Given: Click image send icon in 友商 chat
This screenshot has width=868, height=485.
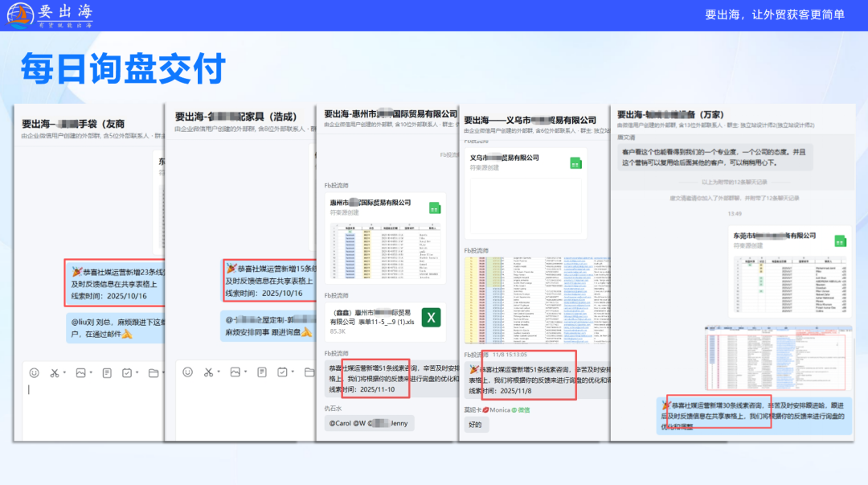Looking at the screenshot, I should tap(81, 373).
